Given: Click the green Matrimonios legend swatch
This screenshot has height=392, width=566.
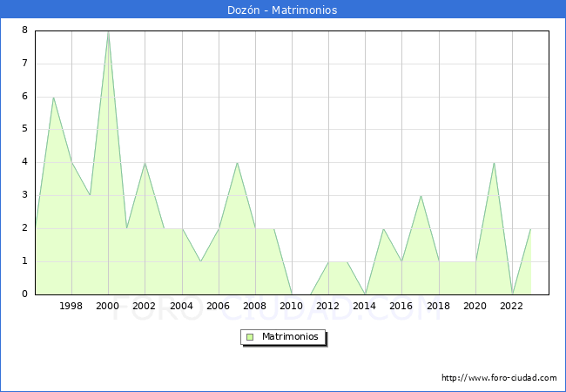Looking at the screenshot, I should (x=250, y=336).
